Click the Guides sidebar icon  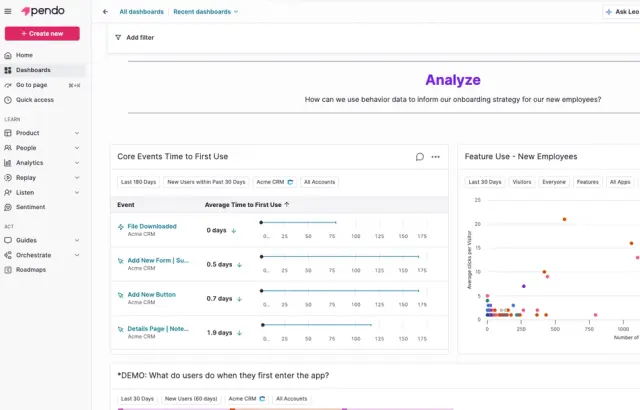pyautogui.click(x=8, y=240)
